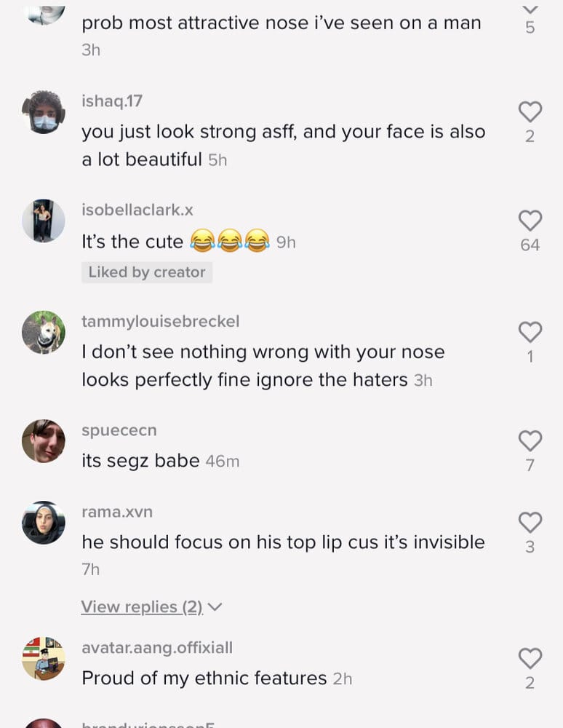Open isobellaclark.x's profile picture
Screen dimensions: 563x728
pyautogui.click(x=43, y=217)
